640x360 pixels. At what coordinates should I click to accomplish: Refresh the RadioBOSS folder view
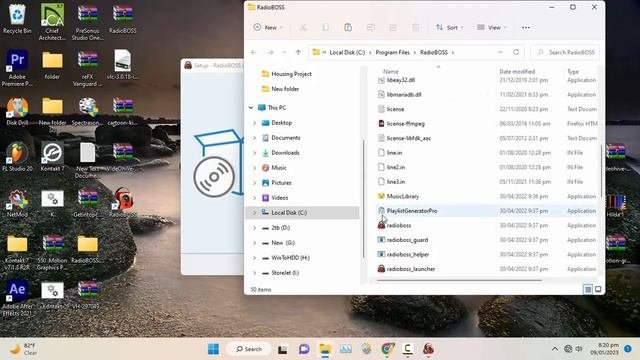point(516,52)
